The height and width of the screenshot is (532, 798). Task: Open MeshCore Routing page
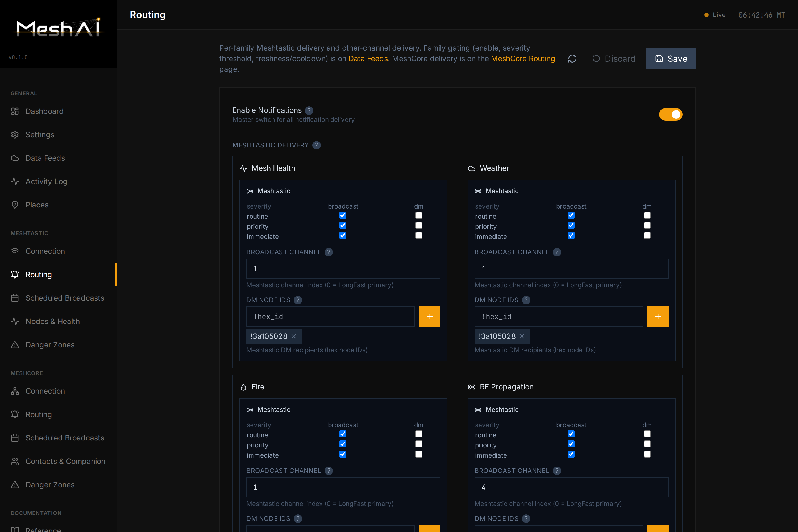58,415
